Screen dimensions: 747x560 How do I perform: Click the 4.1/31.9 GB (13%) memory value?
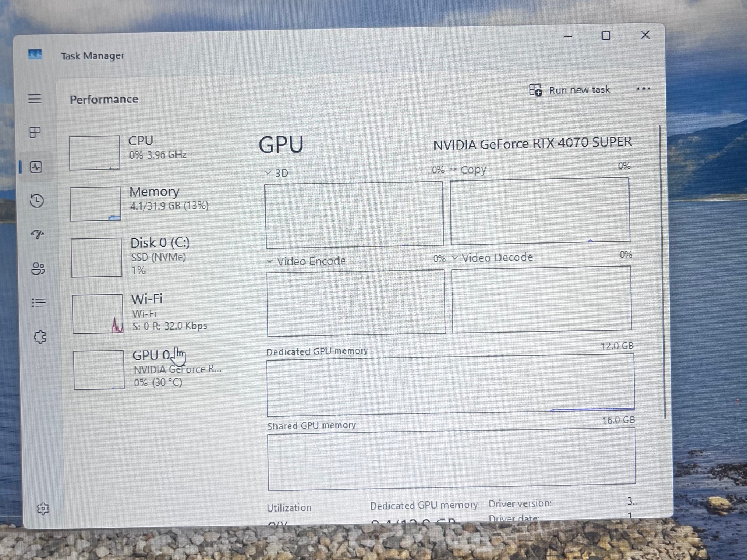[169, 206]
